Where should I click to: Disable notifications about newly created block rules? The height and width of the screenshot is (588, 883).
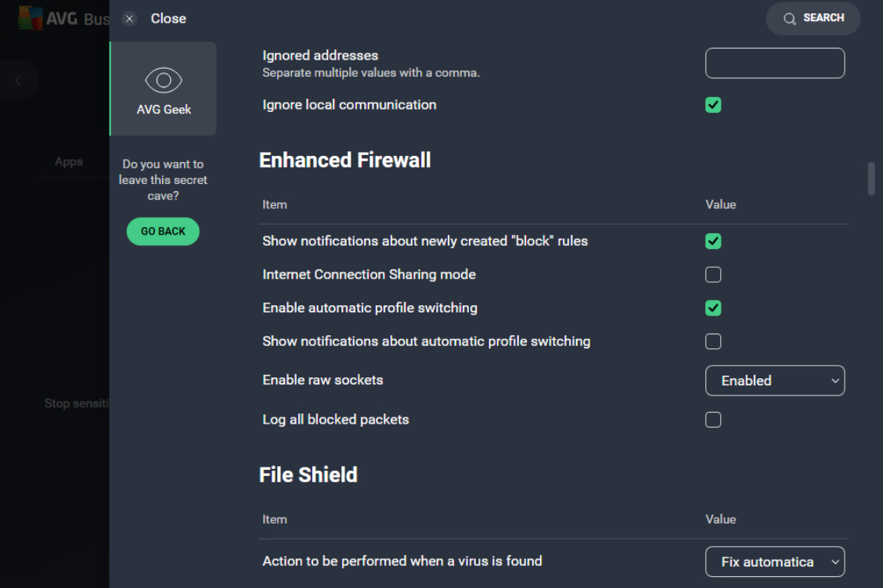(713, 241)
